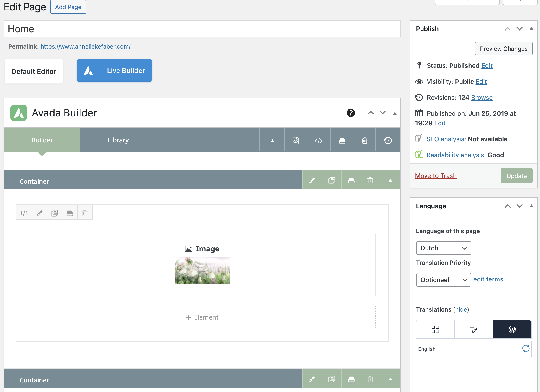Refresh the English translation sync icon
Image resolution: width=540 pixels, height=392 pixels.
coord(525,349)
